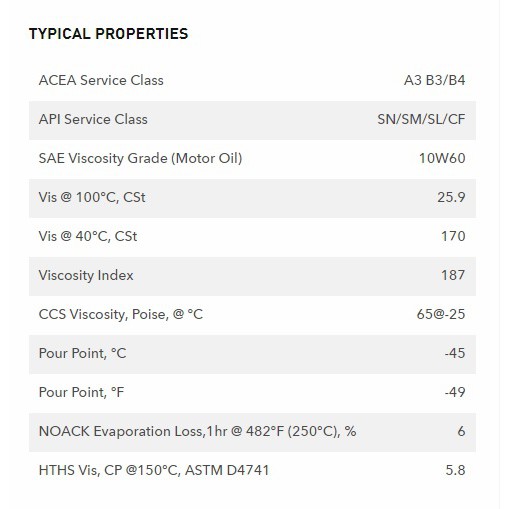Screen dimensions: 509x509
Task: Select the Viscosity Index label
Action: click(86, 275)
